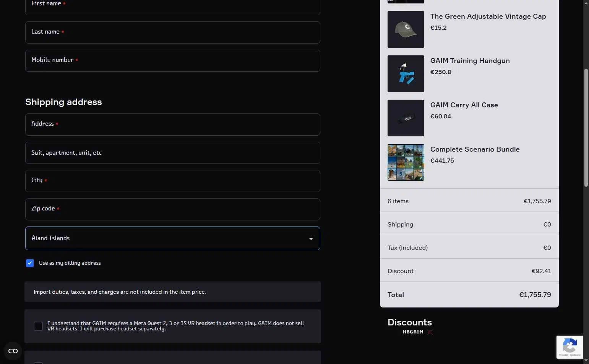
Task: Click the Zip code field
Action: pos(173,209)
